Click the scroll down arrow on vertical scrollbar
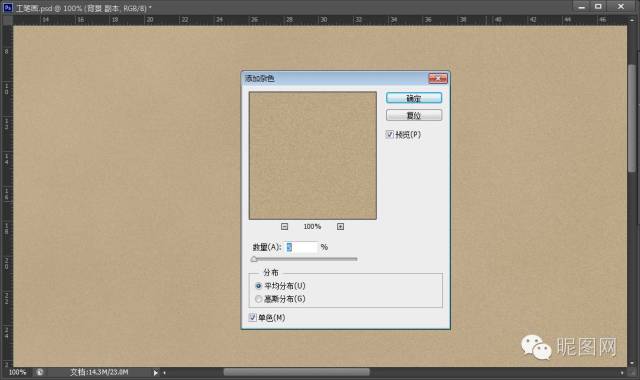The height and width of the screenshot is (380, 640). 632,362
